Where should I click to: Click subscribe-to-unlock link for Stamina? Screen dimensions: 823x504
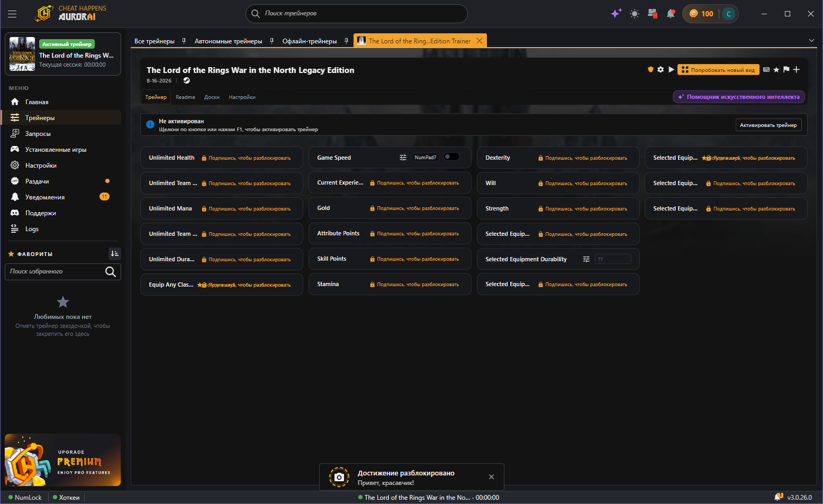click(414, 285)
